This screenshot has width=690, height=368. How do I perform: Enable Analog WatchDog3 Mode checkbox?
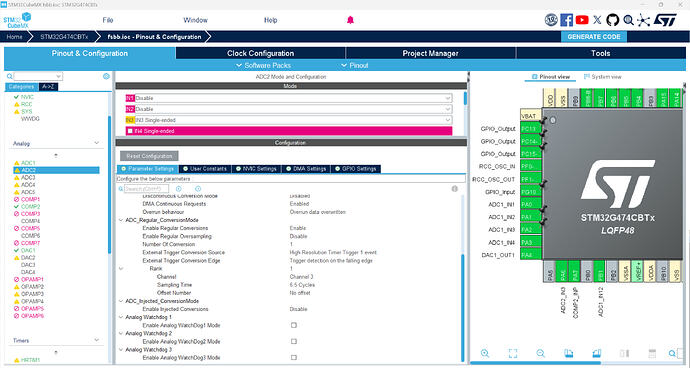point(294,358)
